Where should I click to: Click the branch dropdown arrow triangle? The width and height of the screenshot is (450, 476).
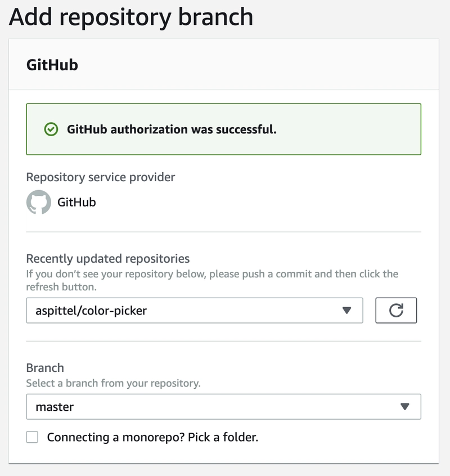pyautogui.click(x=405, y=406)
